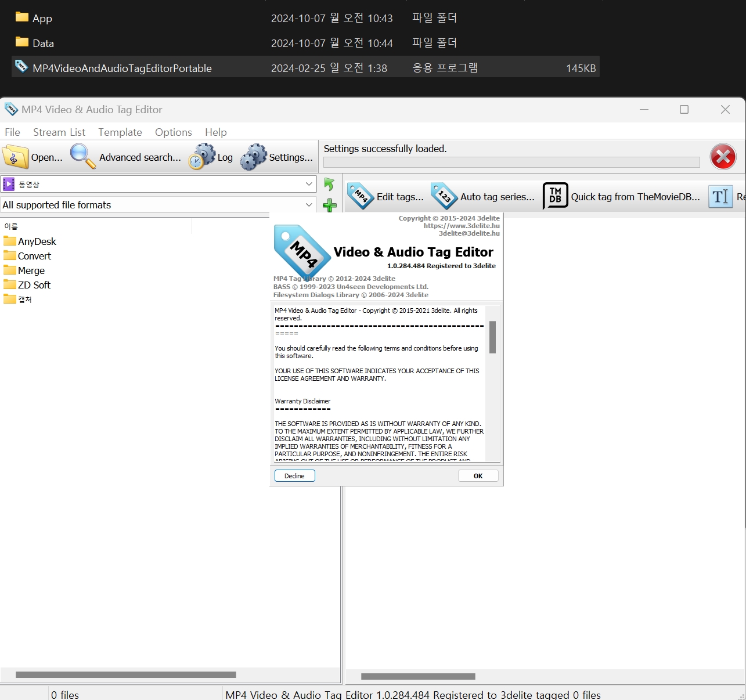Screen dimensions: 746x700
Task: Click the 캡처 folder icon
Action: point(10,298)
